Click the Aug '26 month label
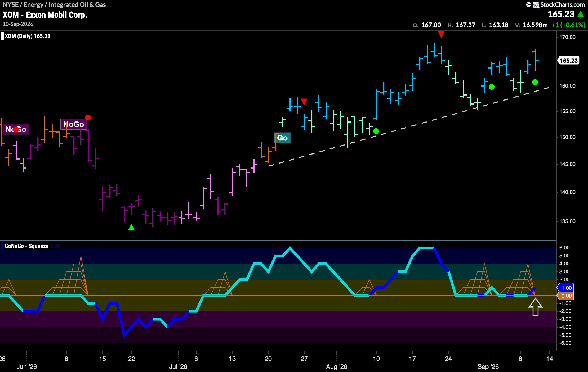 click(x=337, y=367)
